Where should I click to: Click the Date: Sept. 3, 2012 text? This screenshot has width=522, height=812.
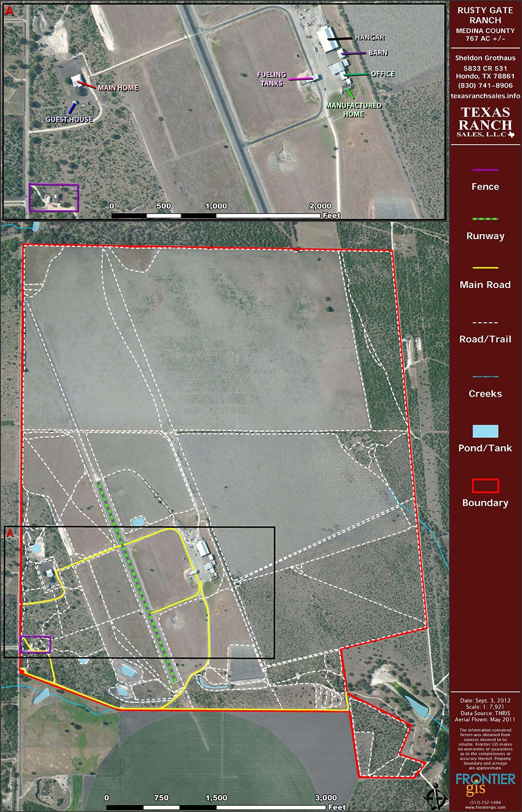[x=485, y=700]
